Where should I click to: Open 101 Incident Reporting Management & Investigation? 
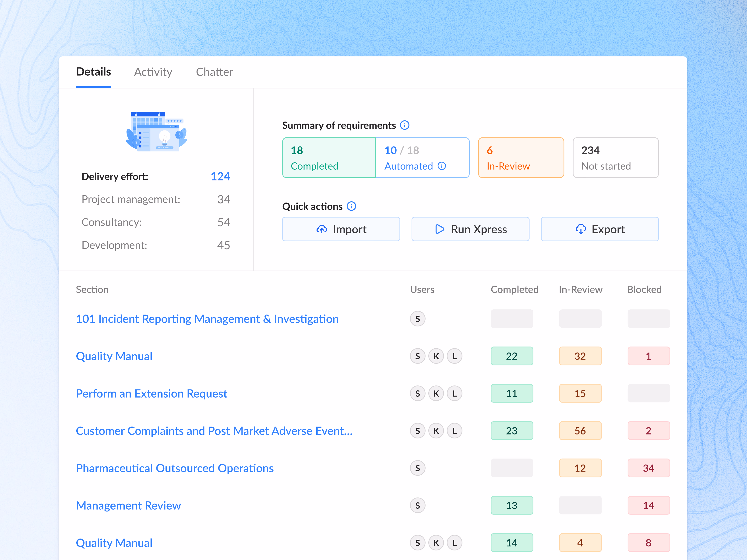tap(207, 319)
